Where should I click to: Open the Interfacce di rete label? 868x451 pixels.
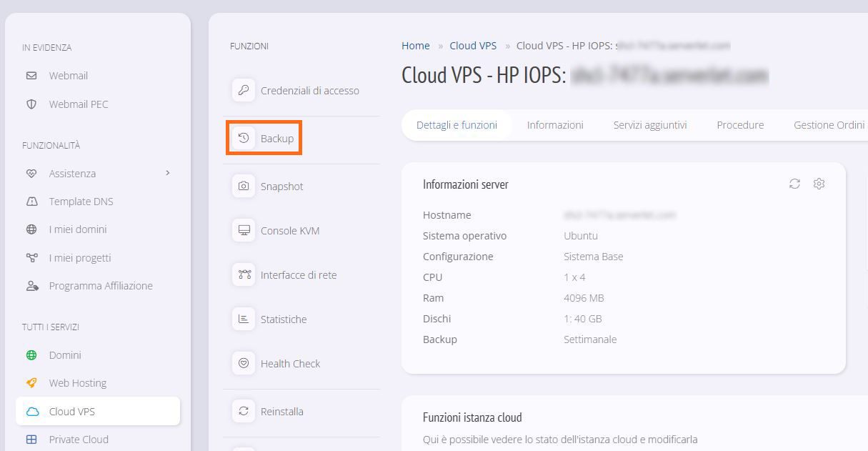(299, 275)
